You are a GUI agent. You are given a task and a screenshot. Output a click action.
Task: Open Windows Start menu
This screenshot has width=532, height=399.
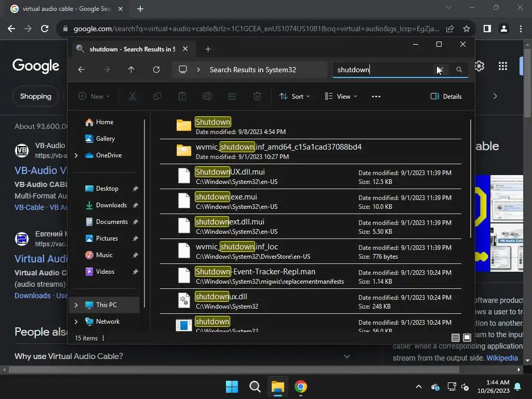click(x=232, y=387)
